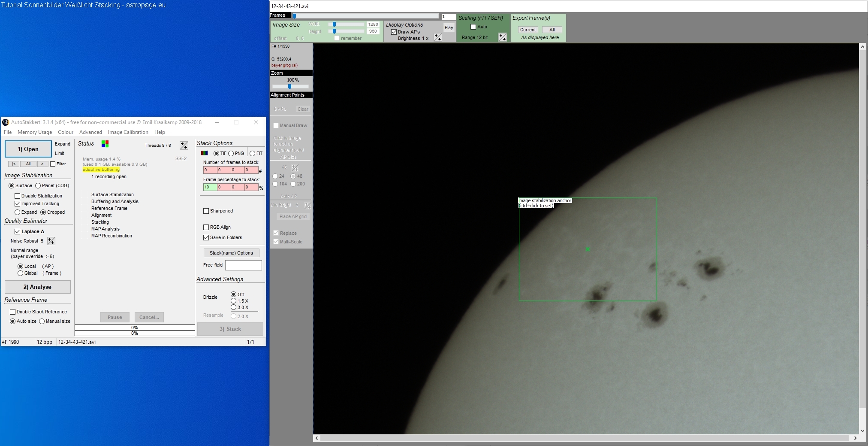
Task: Click the green stabilization anchor cross
Action: [588, 249]
